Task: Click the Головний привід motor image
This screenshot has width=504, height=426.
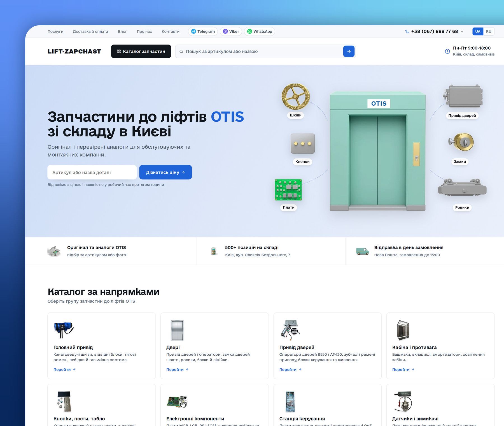Action: coord(64,330)
